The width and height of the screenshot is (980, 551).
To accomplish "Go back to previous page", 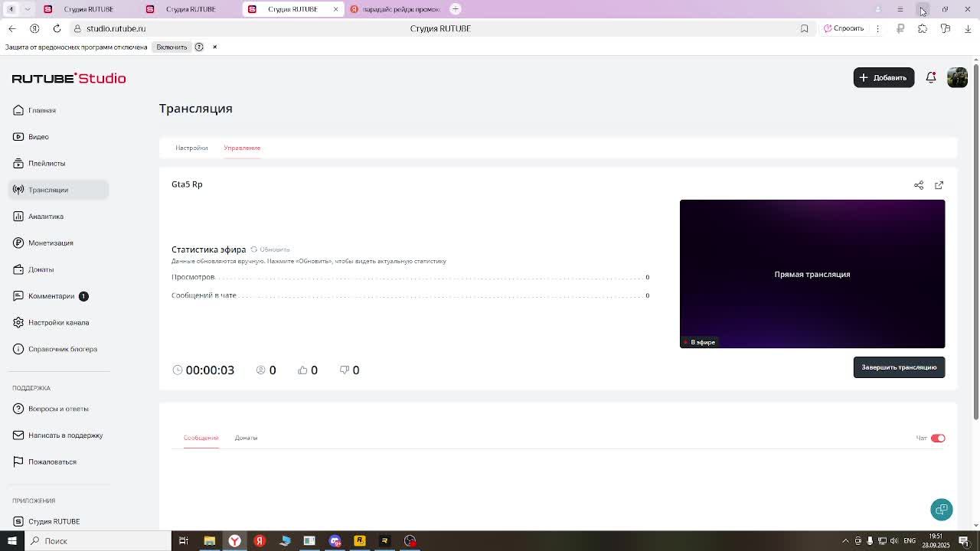I will (11, 28).
